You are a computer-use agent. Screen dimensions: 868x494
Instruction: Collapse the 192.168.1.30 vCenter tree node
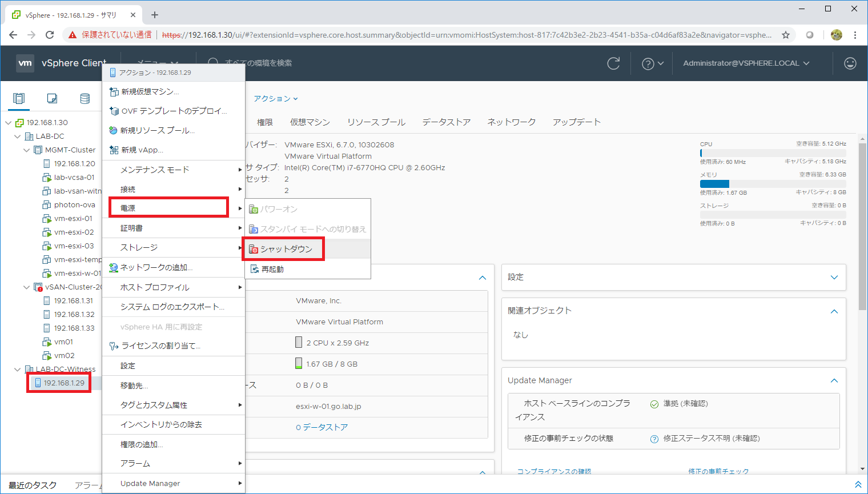tap(8, 122)
